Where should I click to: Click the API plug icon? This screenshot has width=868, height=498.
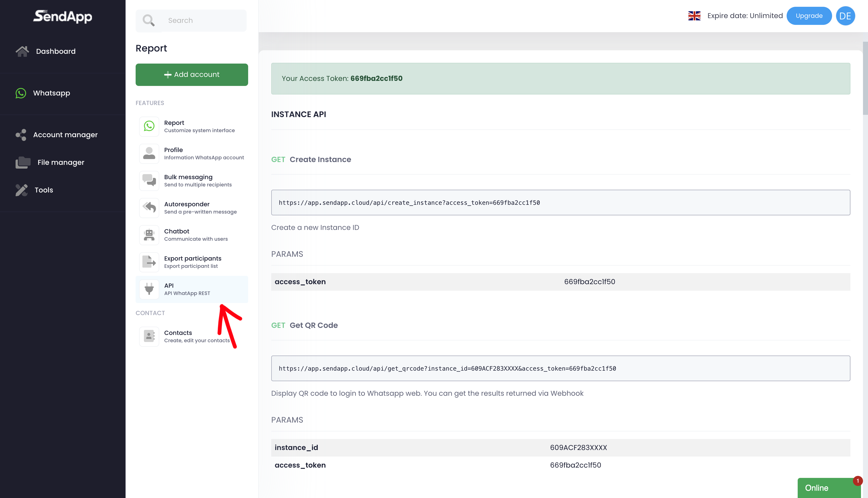(149, 289)
